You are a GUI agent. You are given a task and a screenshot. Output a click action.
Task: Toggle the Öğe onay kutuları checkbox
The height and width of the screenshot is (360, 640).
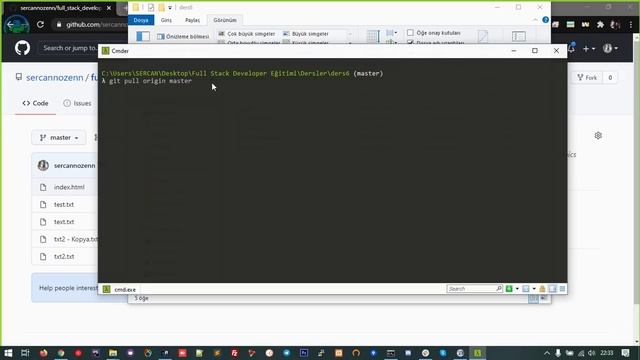coord(410,33)
